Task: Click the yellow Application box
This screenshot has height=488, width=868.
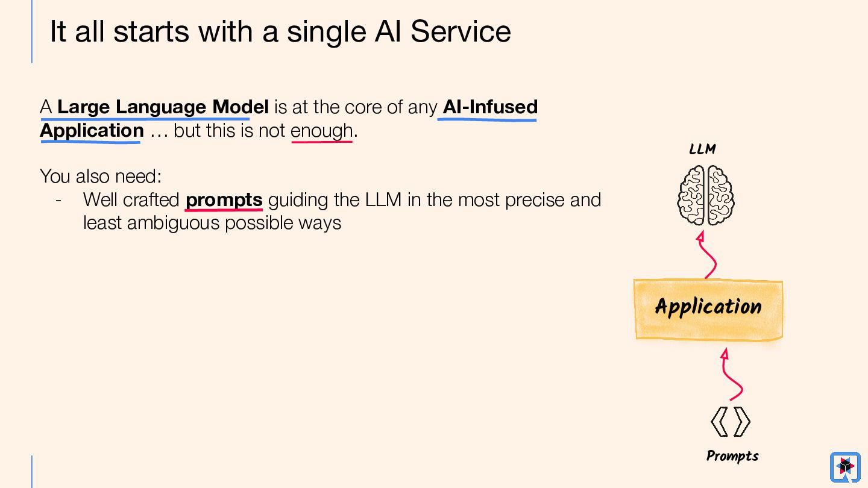Action: pyautogui.click(x=708, y=308)
